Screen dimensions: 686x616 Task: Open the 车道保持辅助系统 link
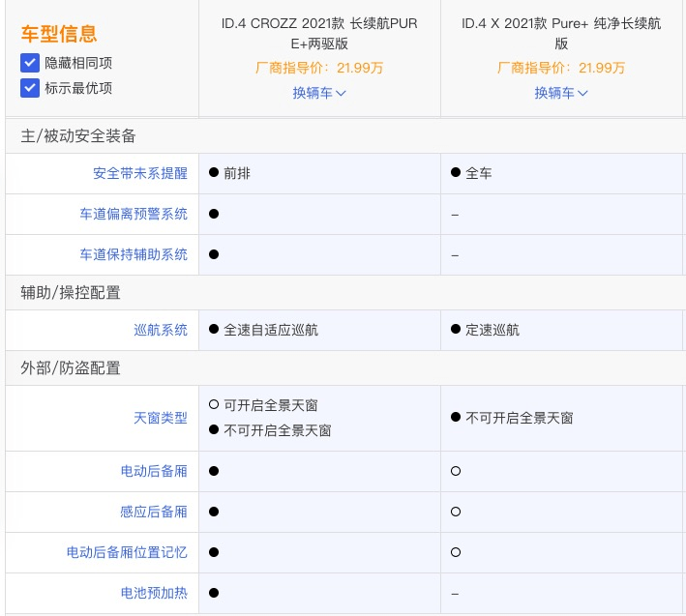click(134, 254)
